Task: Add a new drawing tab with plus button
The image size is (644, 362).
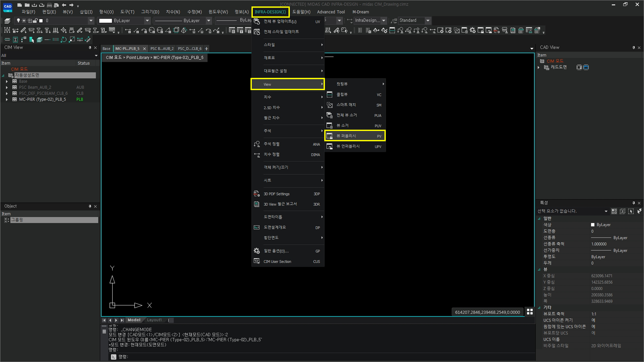Action: [206, 49]
